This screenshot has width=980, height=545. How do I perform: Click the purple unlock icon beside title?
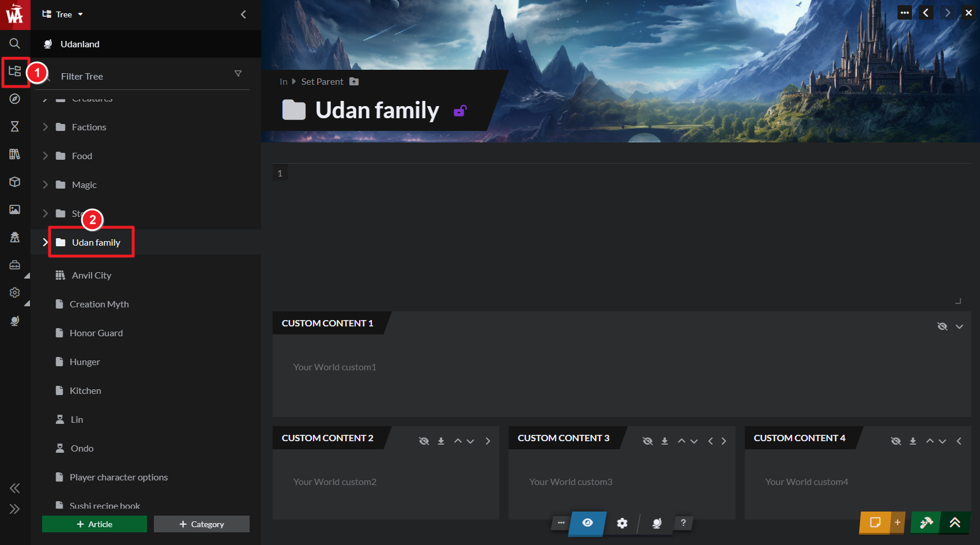pos(460,110)
